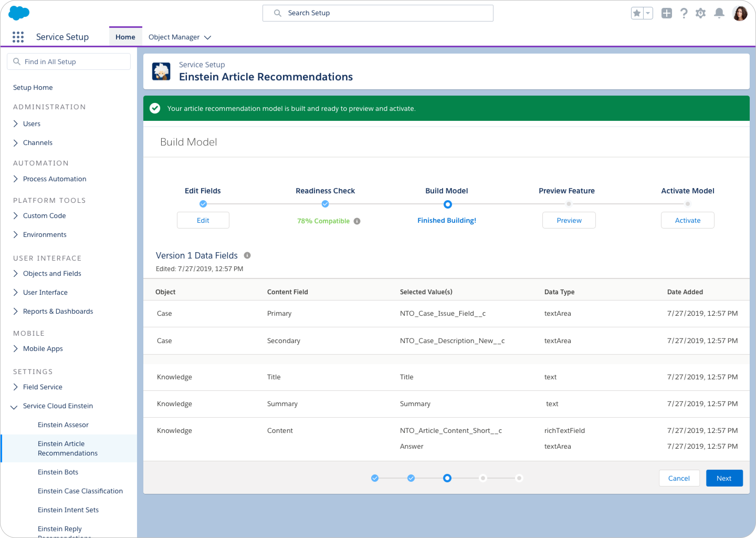Expand Objects and Fields

click(15, 273)
